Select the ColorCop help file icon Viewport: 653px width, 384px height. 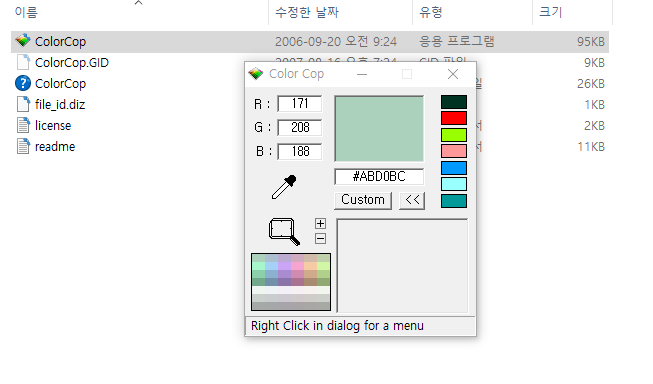click(23, 83)
